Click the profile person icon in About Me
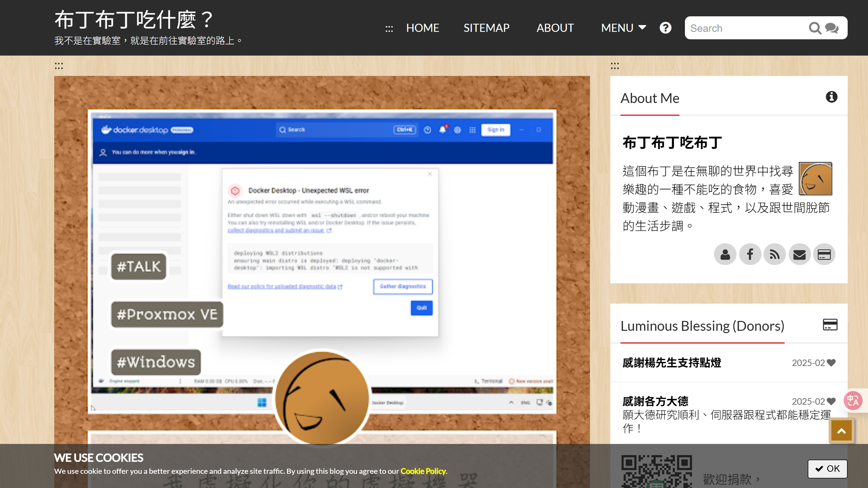This screenshot has height=488, width=868. 725,254
